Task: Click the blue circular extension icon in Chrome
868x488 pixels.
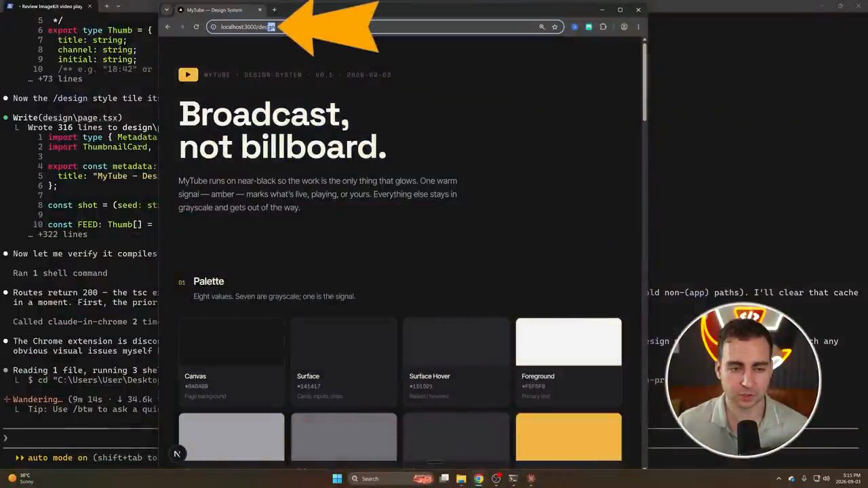Action: (x=574, y=27)
